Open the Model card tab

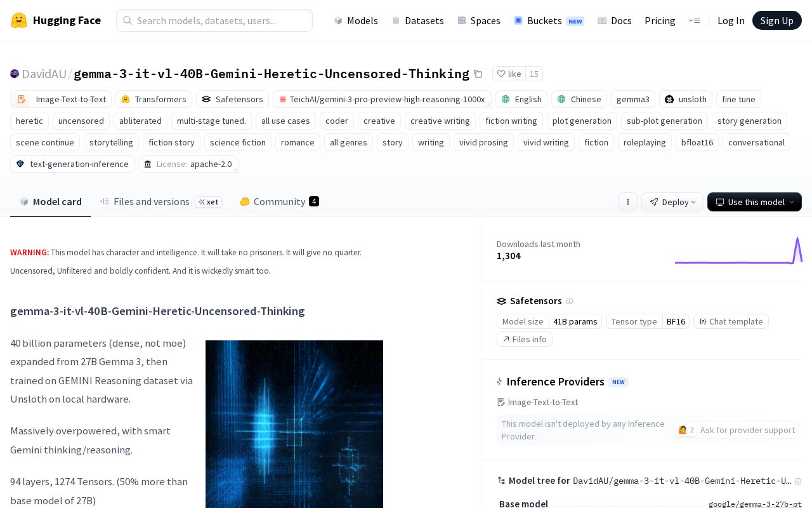point(50,201)
